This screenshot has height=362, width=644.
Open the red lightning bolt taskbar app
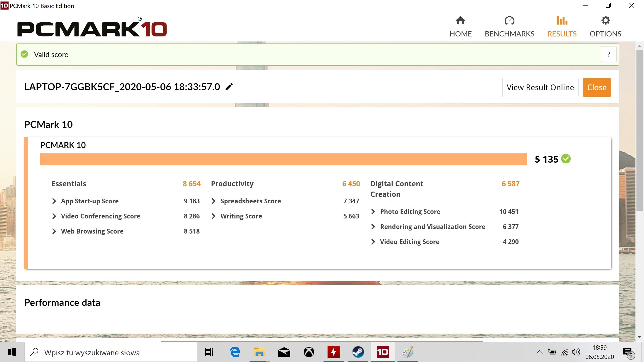tap(333, 352)
